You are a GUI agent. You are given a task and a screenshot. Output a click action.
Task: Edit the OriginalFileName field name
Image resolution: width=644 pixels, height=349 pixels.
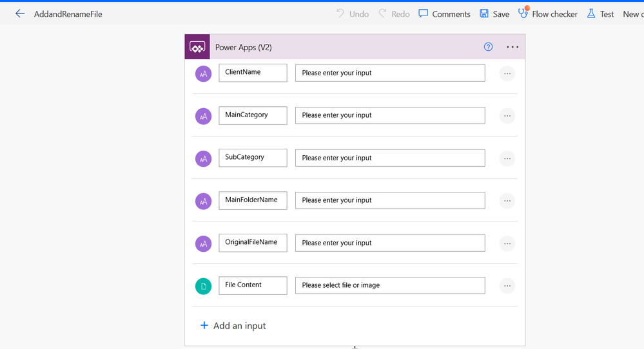(x=253, y=242)
